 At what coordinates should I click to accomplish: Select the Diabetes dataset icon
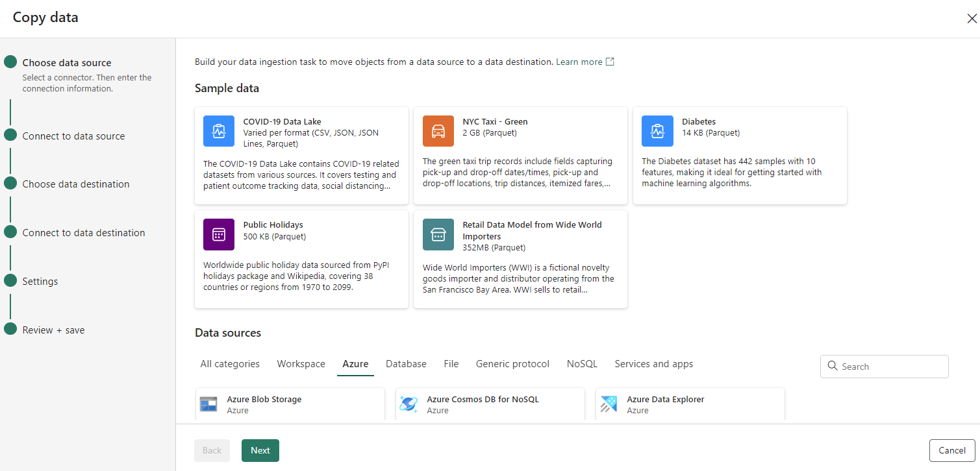657,130
